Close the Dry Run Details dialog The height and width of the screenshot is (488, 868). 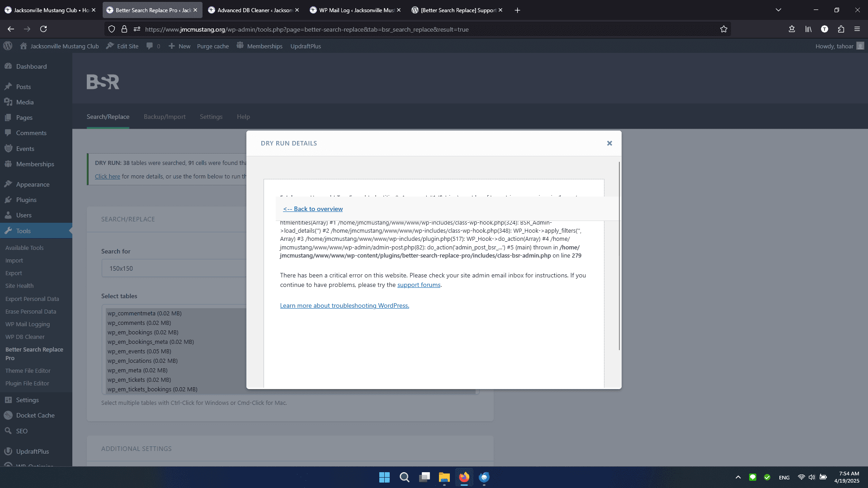point(609,143)
